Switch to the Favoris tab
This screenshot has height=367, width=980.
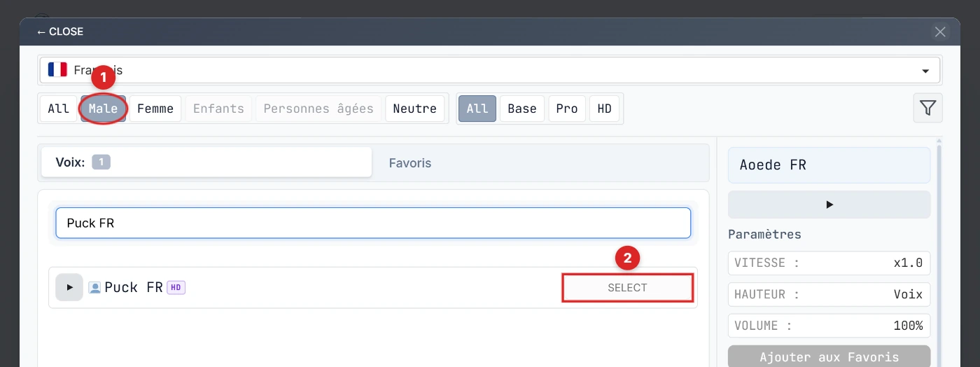pos(410,163)
